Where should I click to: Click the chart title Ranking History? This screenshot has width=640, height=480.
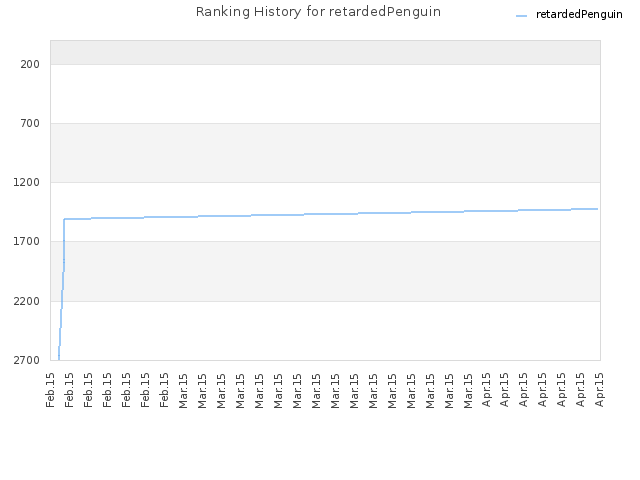click(x=318, y=12)
